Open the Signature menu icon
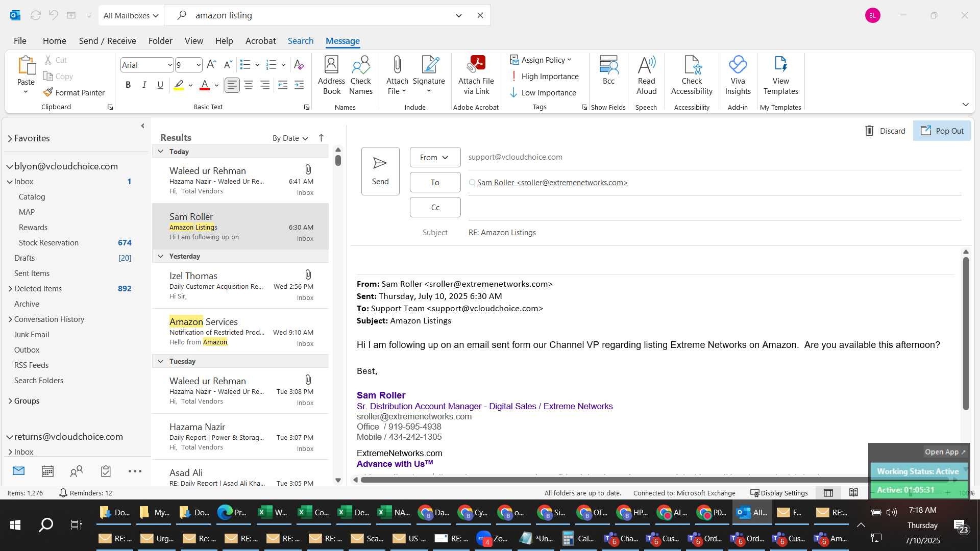Screen dimensions: 980x551 click(429, 76)
